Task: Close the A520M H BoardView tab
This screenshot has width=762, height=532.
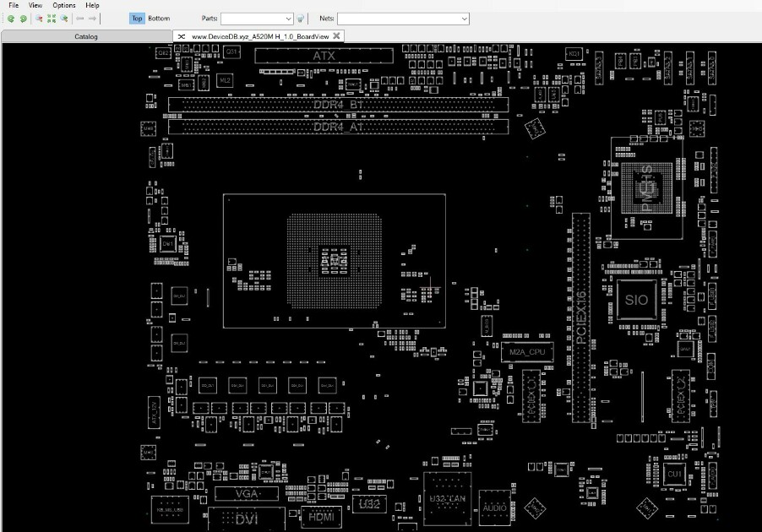Action: click(x=336, y=36)
